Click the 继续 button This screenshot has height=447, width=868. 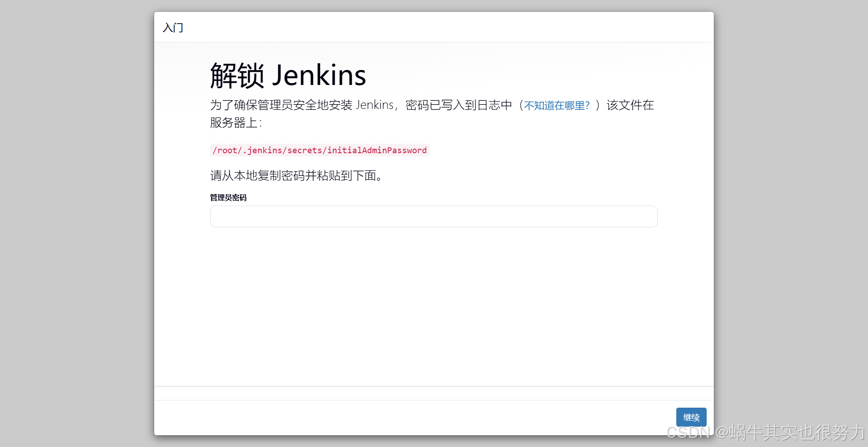pyautogui.click(x=691, y=417)
